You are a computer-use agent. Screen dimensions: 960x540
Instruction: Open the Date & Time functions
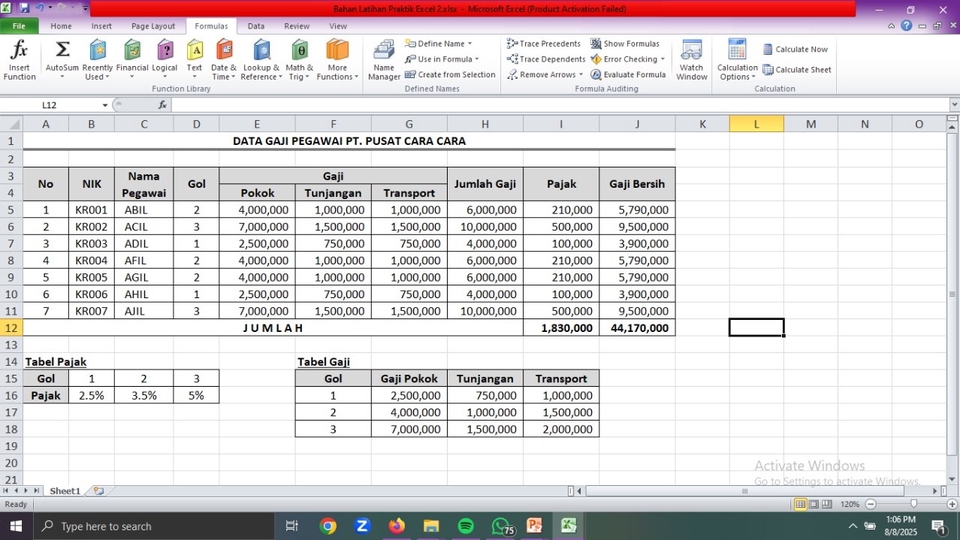223,59
